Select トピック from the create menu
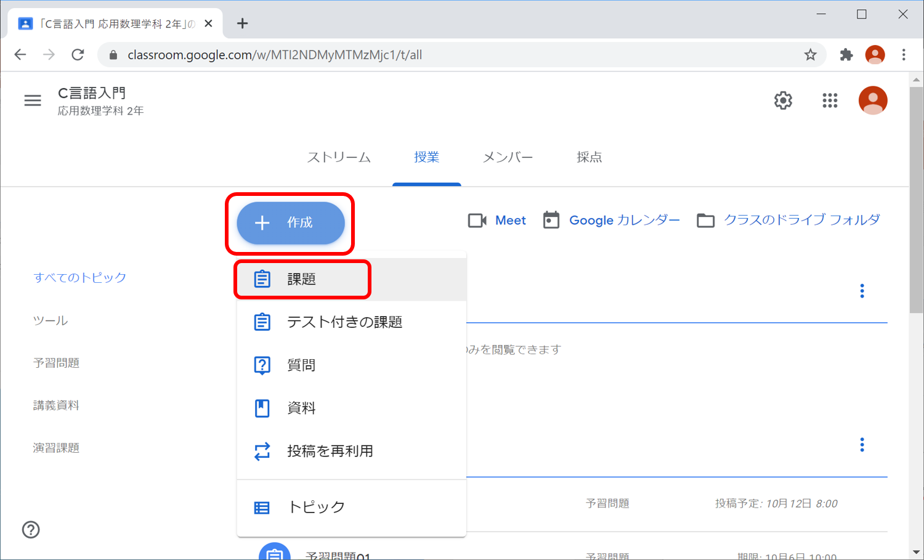This screenshot has width=924, height=560. pyautogui.click(x=352, y=508)
